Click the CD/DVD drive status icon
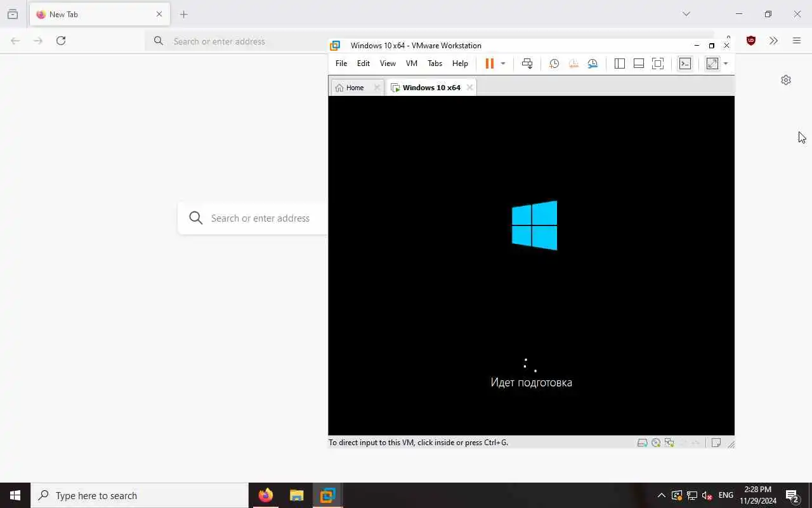The image size is (812, 508). (656, 443)
